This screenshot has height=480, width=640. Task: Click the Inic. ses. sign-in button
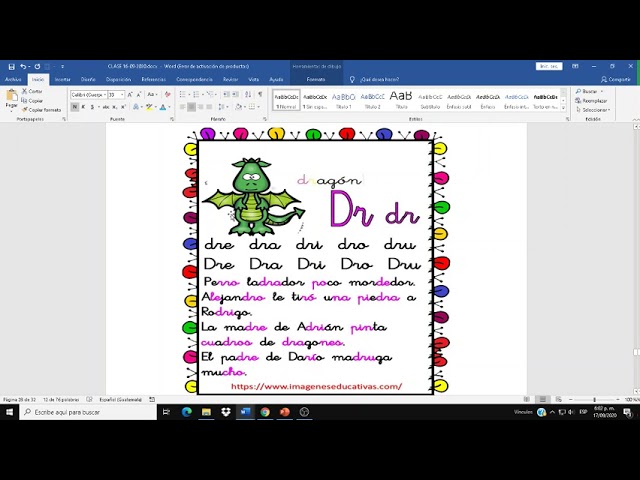pos(549,66)
